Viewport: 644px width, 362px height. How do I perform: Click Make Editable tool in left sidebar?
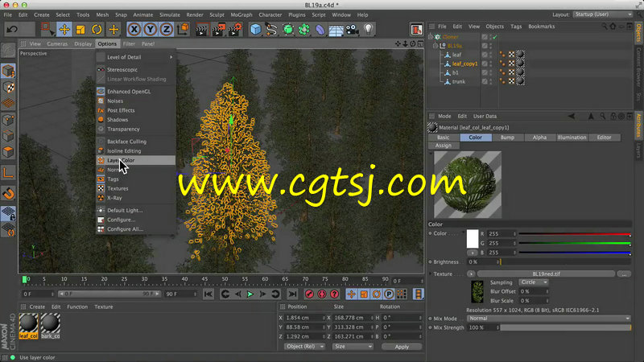[x=8, y=51]
